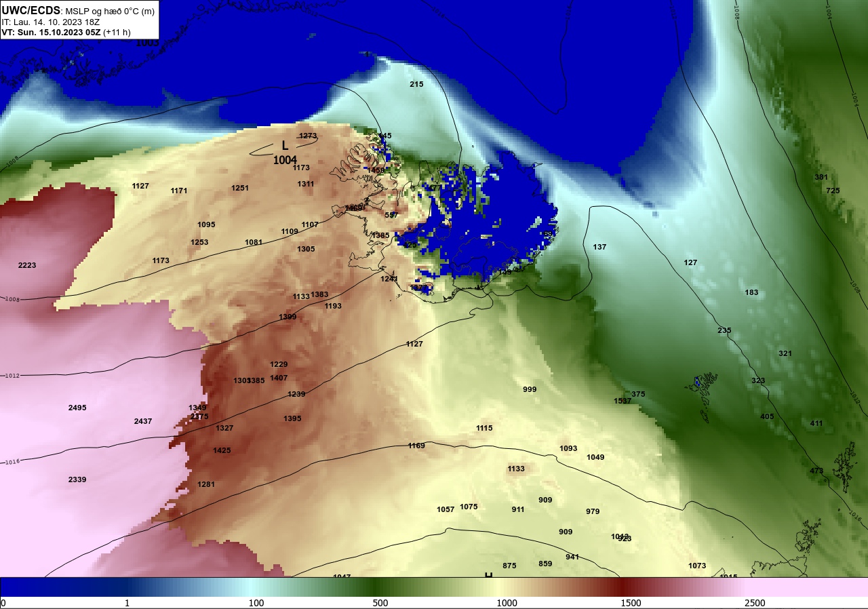
Task: Click the 1081 height value
Action: 254,242
